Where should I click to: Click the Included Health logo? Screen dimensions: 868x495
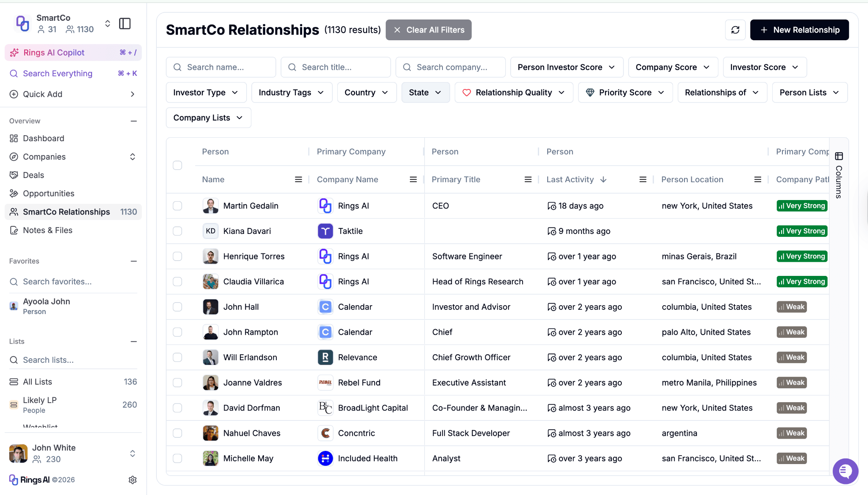[325, 459]
